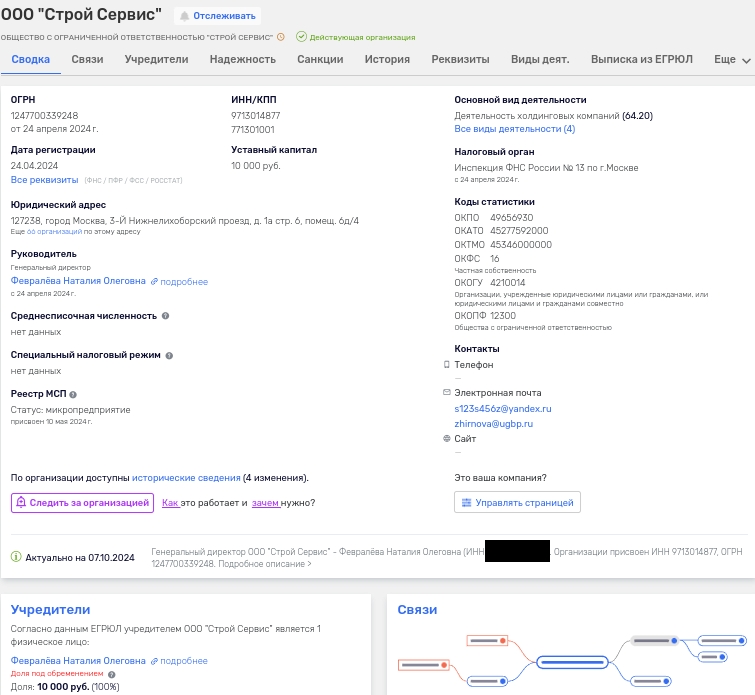Click help icon beside Среднесписочная численность
Image resolution: width=755 pixels, height=695 pixels.
tap(166, 316)
